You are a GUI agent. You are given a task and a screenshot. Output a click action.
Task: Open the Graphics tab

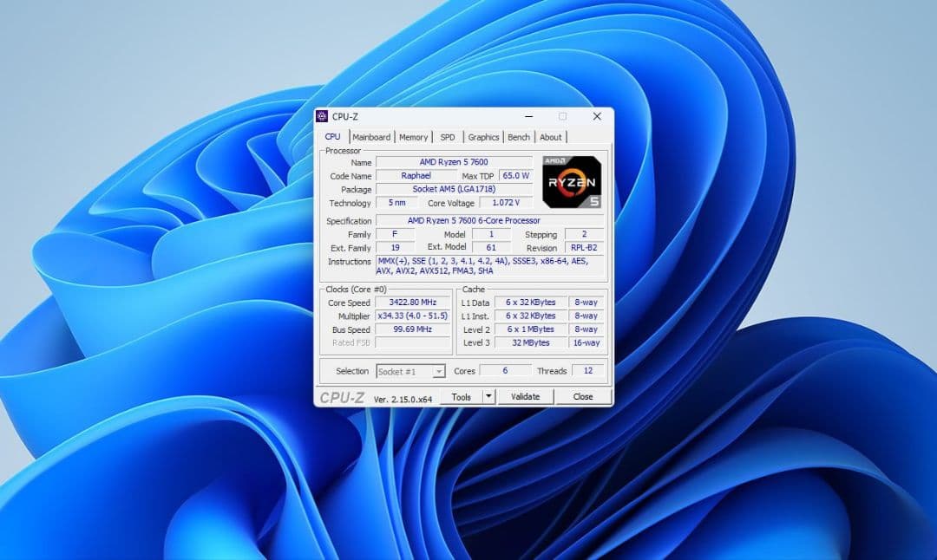[x=482, y=136]
